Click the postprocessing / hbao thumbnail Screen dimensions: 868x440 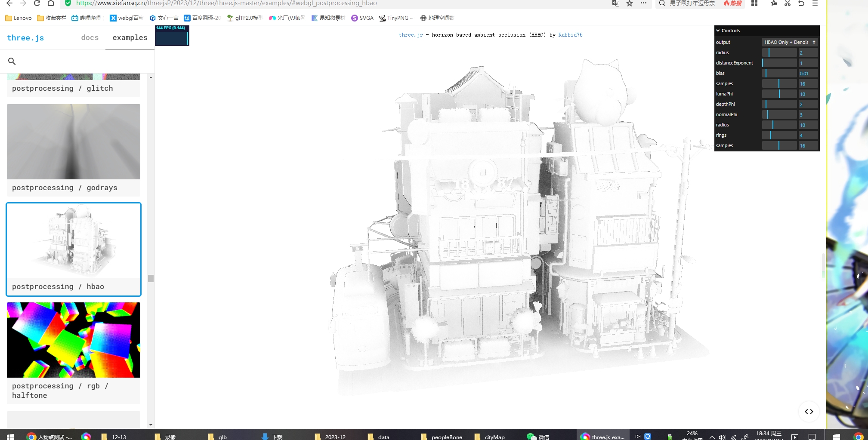(74, 241)
